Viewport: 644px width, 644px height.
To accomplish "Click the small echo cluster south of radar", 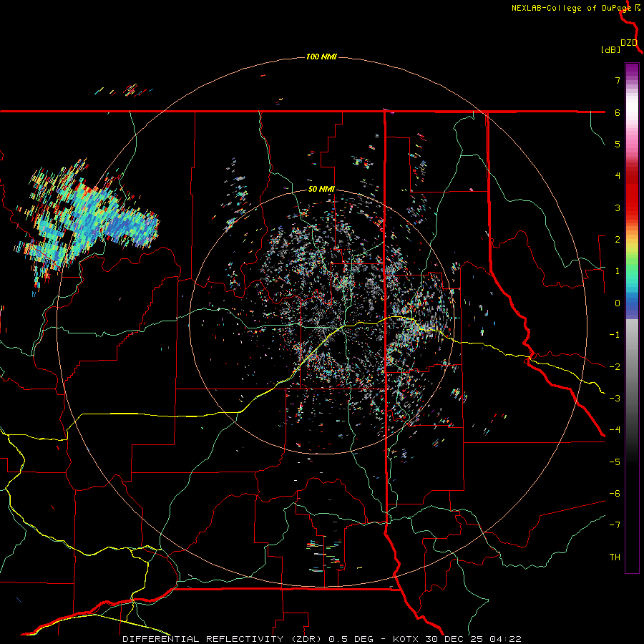I will (326, 555).
